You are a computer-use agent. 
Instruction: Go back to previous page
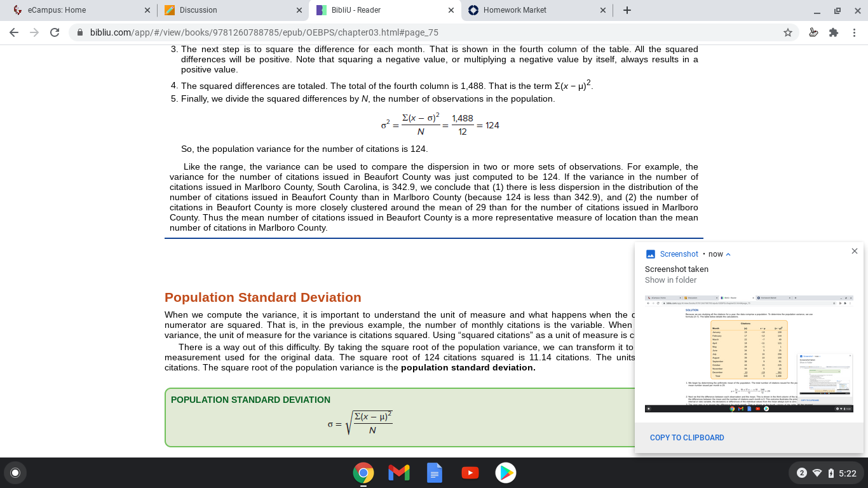click(14, 32)
